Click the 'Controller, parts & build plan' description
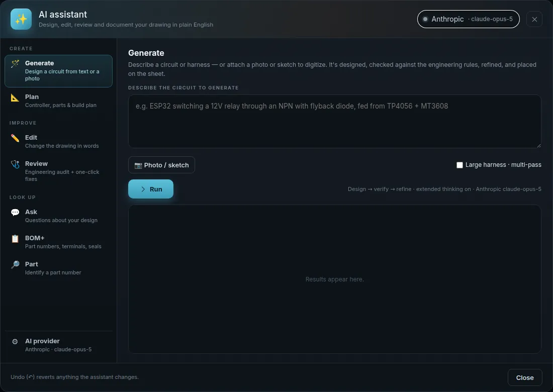553x392 pixels. [x=61, y=105]
